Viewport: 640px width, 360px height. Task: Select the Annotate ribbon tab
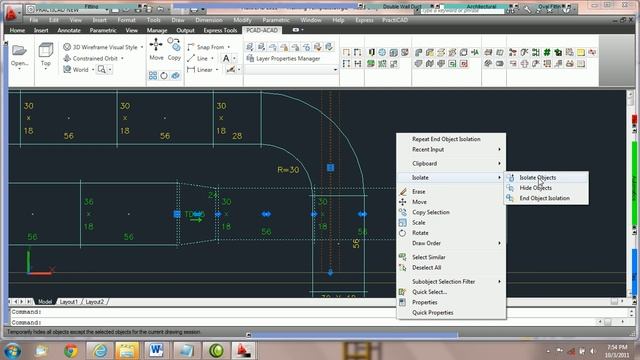point(69,30)
